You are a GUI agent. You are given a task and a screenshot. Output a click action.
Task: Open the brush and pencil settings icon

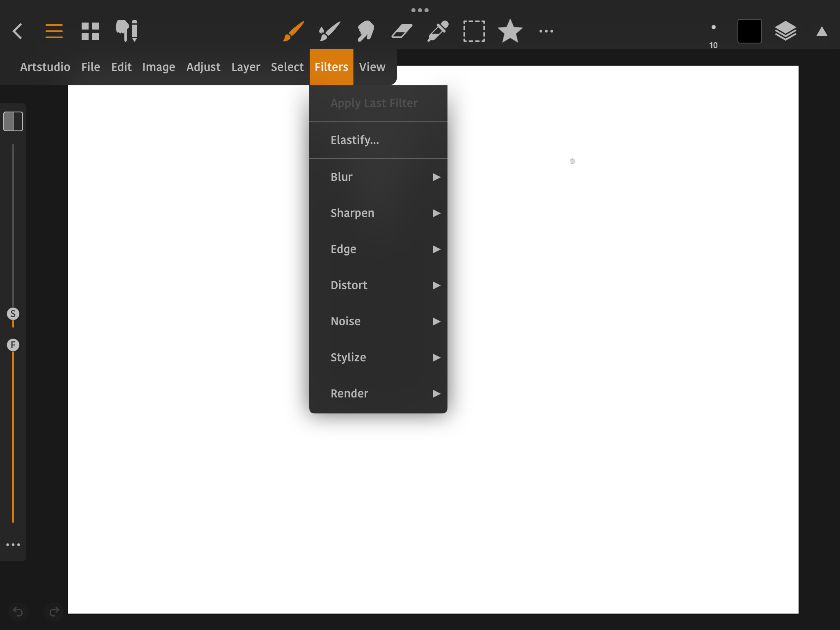pyautogui.click(x=126, y=31)
